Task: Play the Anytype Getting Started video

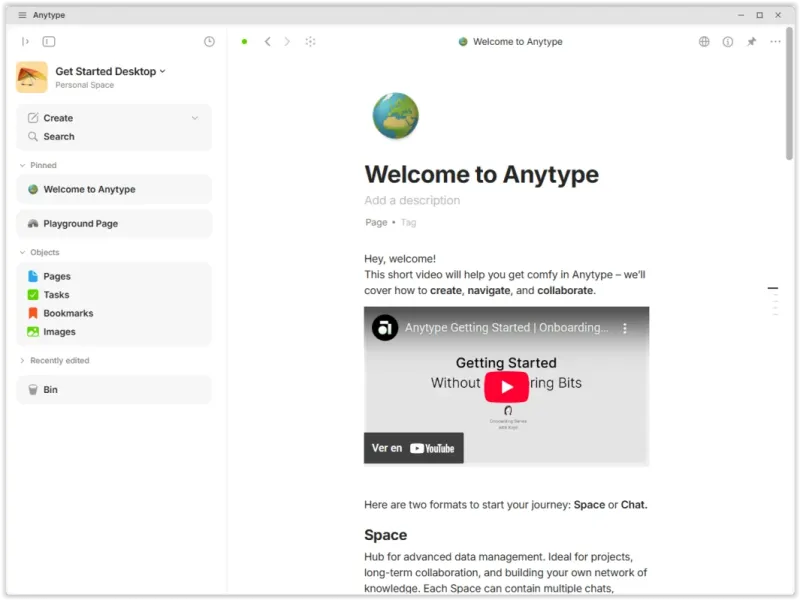Action: pos(506,387)
